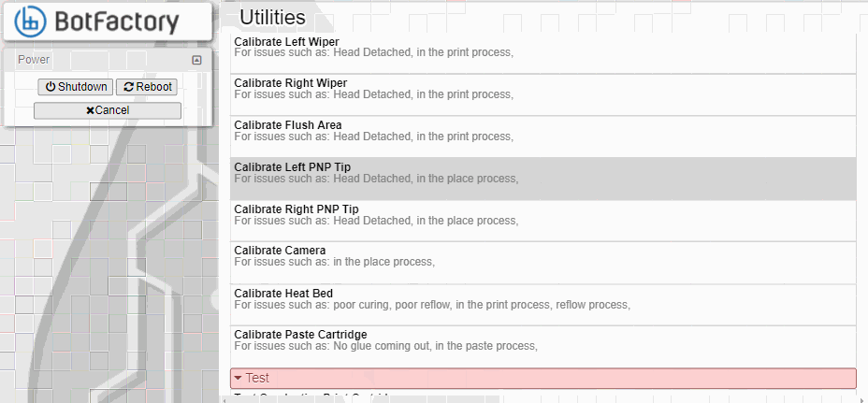The width and height of the screenshot is (868, 403).
Task: Open the Calibrate Camera utility
Action: [542, 263]
